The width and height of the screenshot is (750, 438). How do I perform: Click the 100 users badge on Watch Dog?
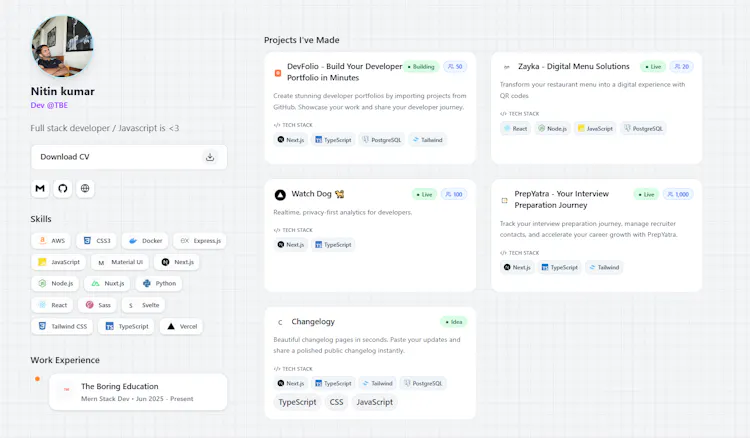tap(453, 194)
